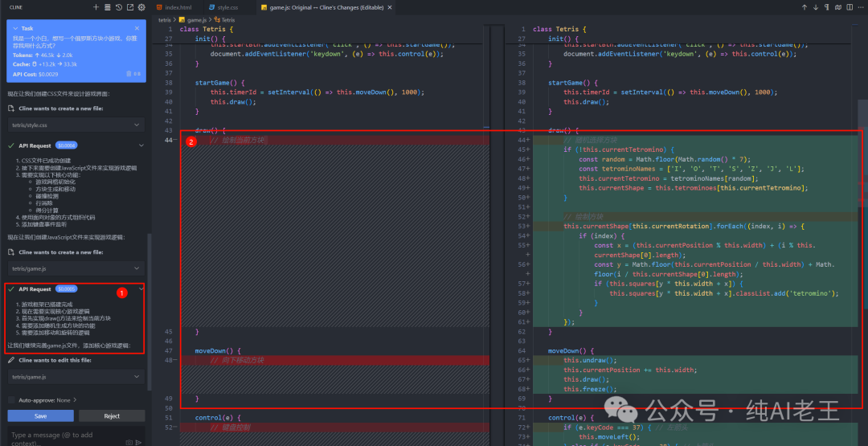Save Cline's proposed changes
Screen dimensions: 868x446
(x=40, y=415)
